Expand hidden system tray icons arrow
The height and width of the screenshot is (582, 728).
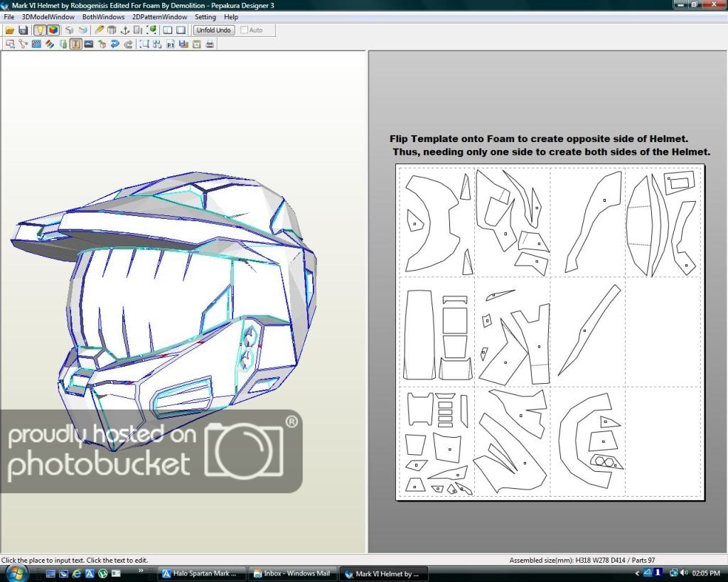click(637, 573)
